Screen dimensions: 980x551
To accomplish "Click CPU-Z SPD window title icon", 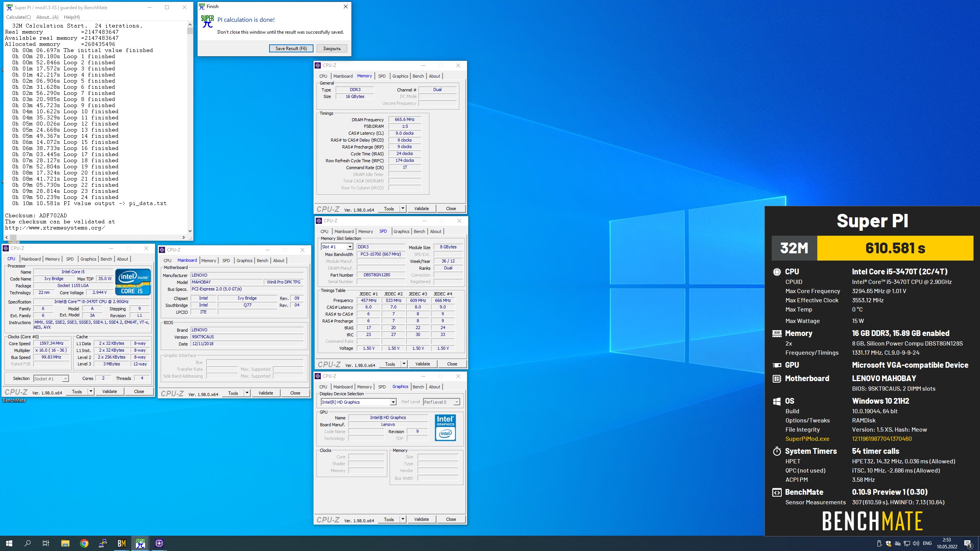I will 319,221.
